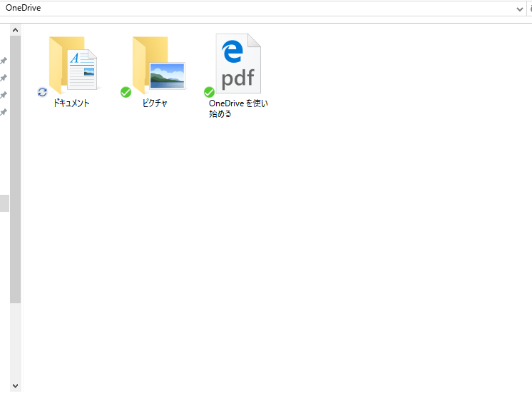
Task: Select the ドキュメント label text
Action: [71, 103]
